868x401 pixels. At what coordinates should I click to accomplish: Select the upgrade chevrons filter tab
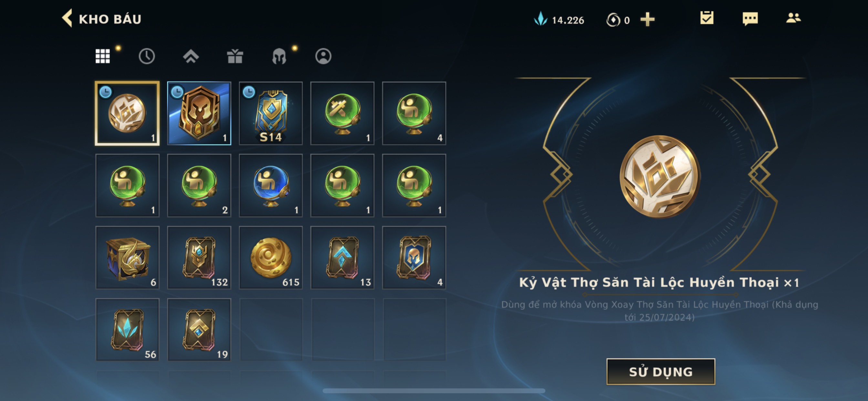click(191, 56)
